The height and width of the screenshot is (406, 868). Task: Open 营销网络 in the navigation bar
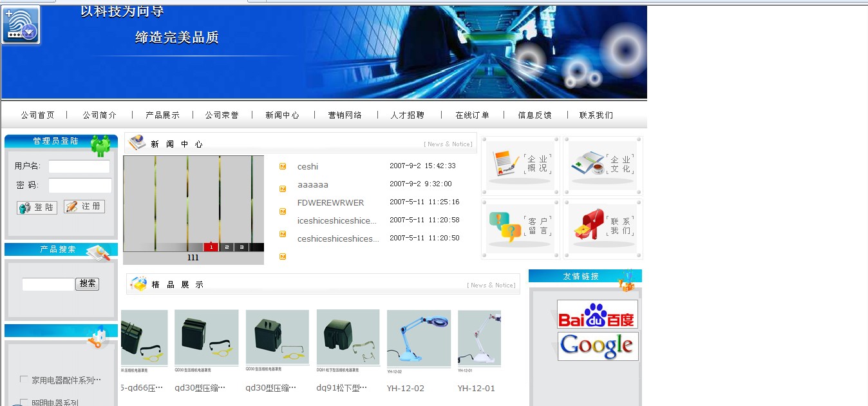click(345, 115)
